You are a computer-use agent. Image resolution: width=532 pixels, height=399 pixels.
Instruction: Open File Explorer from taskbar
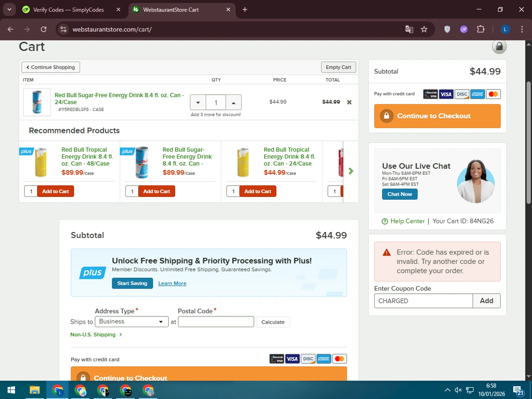(34, 390)
